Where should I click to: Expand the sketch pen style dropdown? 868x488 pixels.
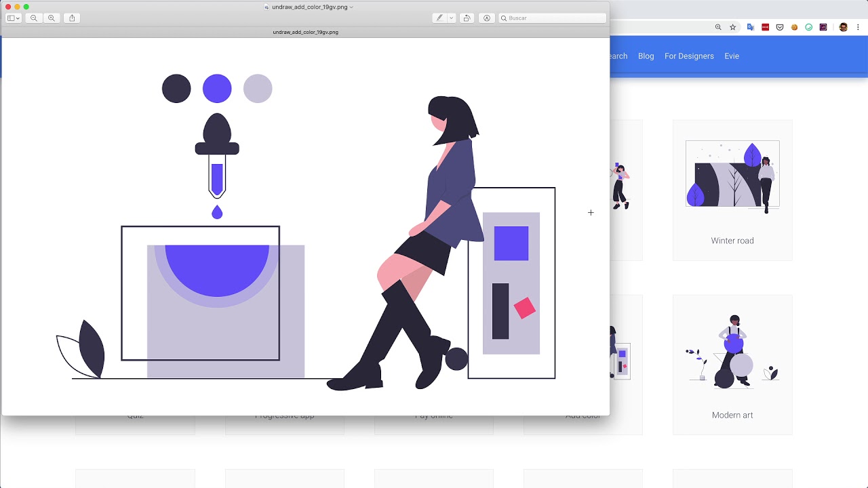pyautogui.click(x=450, y=18)
